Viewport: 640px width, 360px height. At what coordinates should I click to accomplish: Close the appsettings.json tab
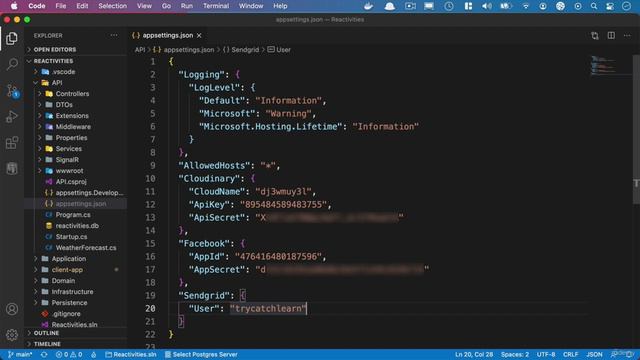click(x=199, y=36)
